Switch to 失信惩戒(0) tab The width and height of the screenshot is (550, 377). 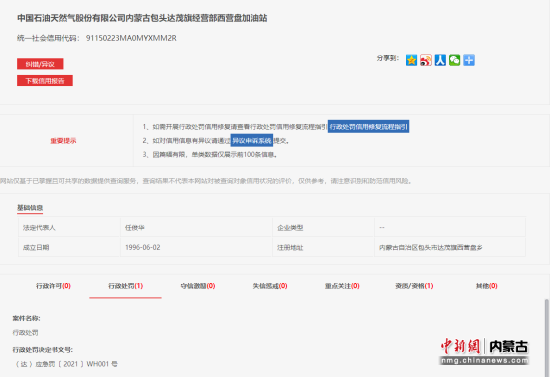(270, 286)
